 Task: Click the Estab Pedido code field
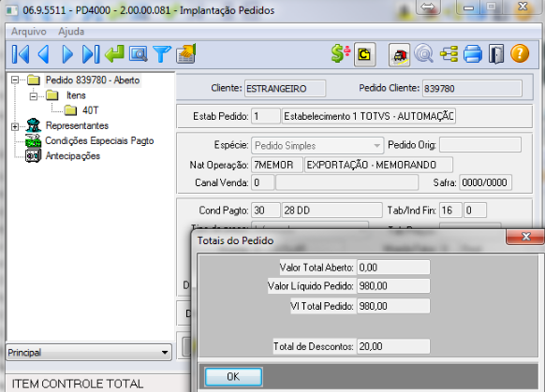click(x=266, y=116)
